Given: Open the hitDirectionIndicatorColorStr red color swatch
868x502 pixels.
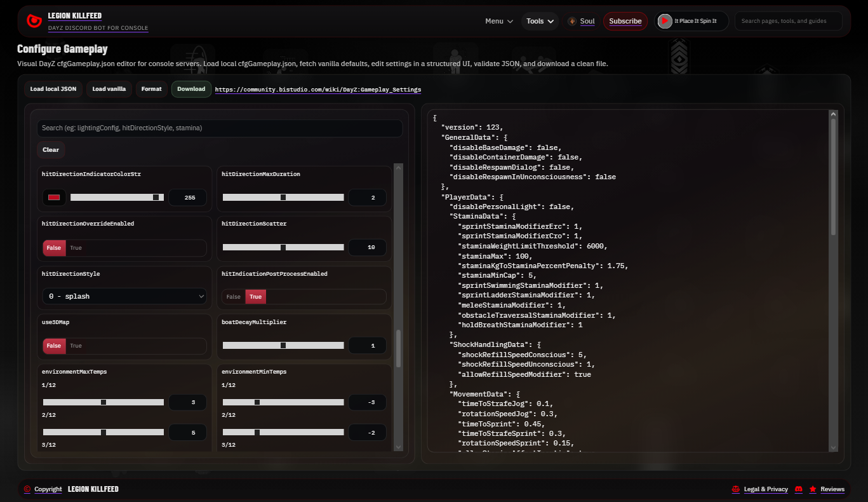Looking at the screenshot, I should pos(54,198).
